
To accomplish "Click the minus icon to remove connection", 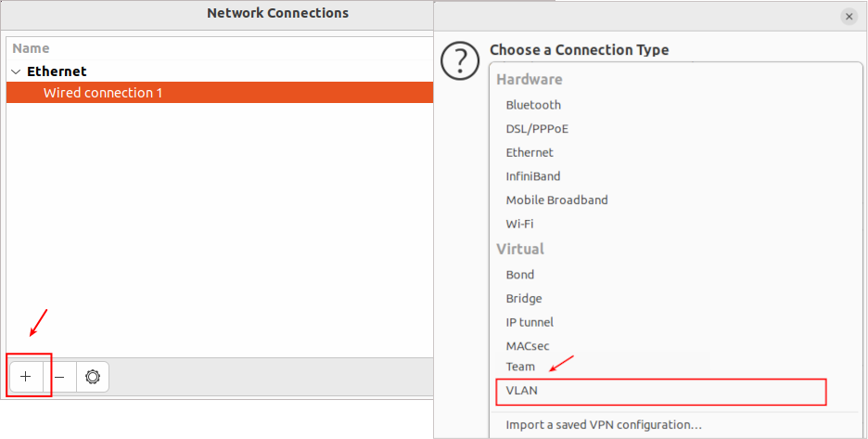I will coord(59,377).
